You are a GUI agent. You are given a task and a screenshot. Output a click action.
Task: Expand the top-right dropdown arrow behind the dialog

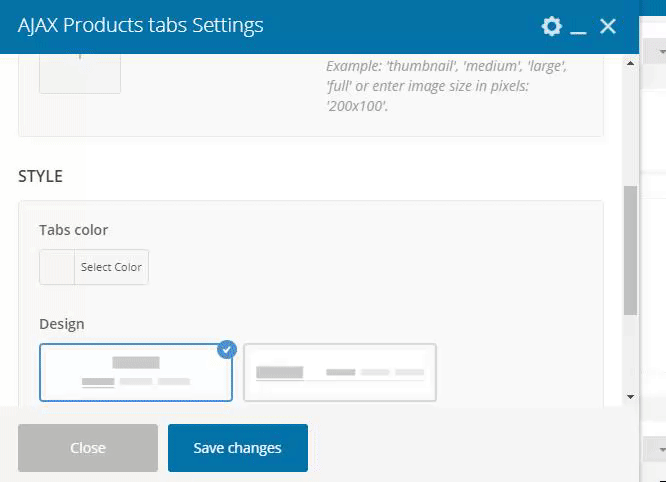(x=661, y=50)
